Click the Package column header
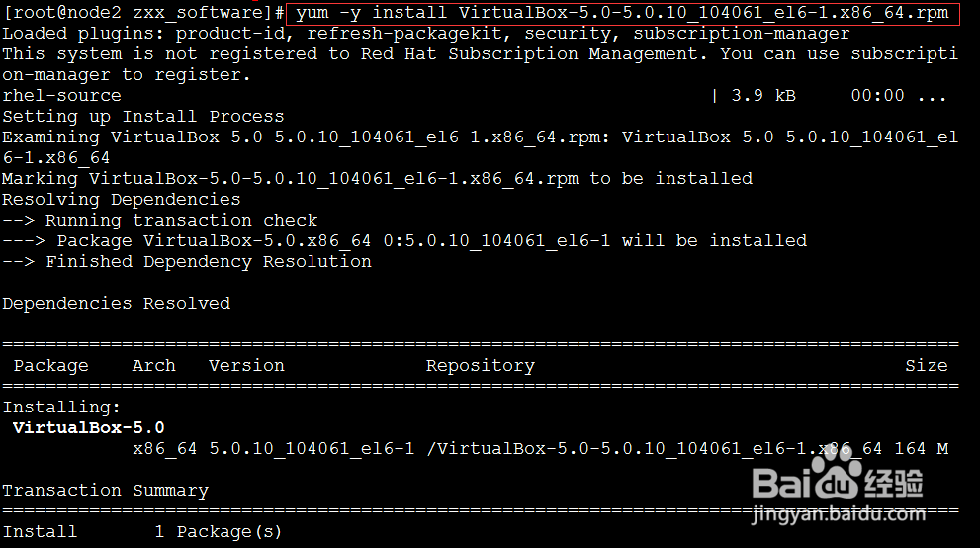This screenshot has width=980, height=548. point(50,366)
